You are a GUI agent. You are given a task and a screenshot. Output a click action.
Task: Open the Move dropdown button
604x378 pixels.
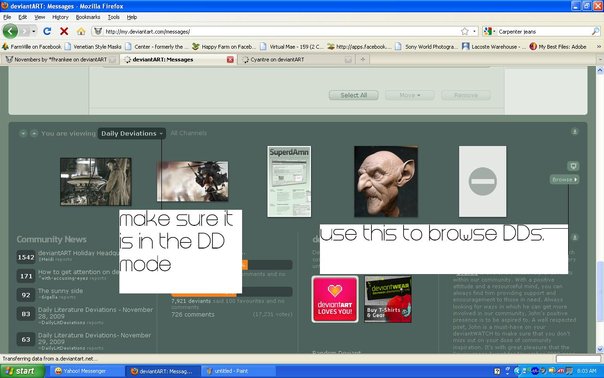pos(410,95)
